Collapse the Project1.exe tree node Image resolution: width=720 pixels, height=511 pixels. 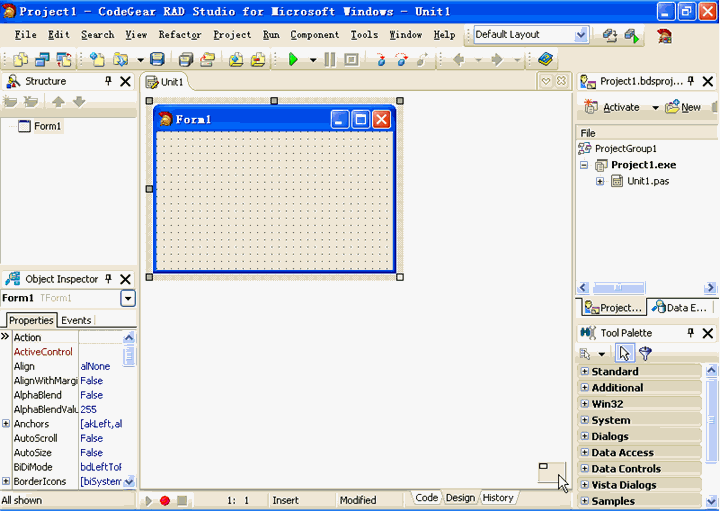tap(584, 165)
